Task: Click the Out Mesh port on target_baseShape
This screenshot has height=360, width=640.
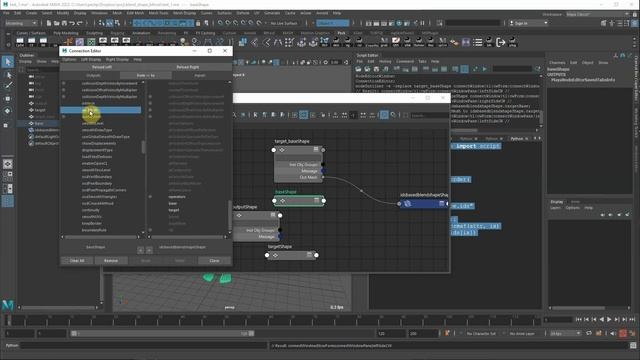Action: coord(323,177)
